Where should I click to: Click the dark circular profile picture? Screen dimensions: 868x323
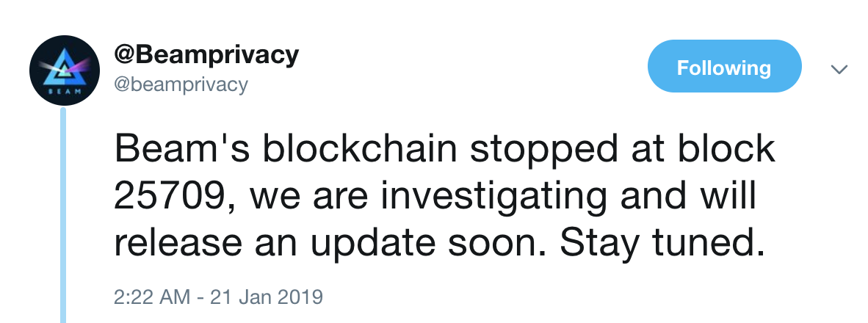[64, 70]
